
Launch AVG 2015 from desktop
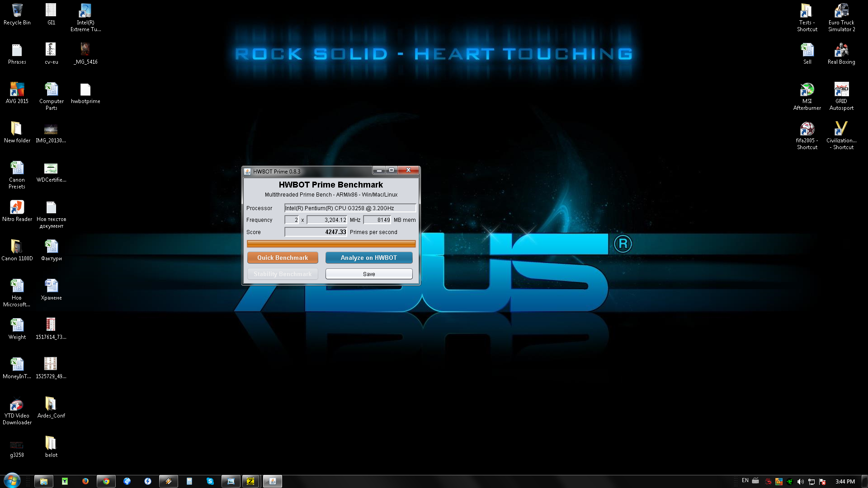coord(17,93)
